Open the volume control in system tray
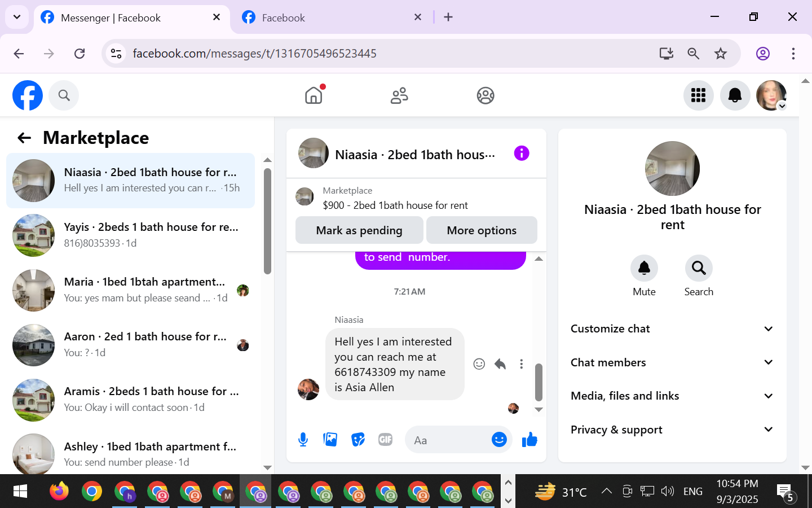 (x=668, y=491)
